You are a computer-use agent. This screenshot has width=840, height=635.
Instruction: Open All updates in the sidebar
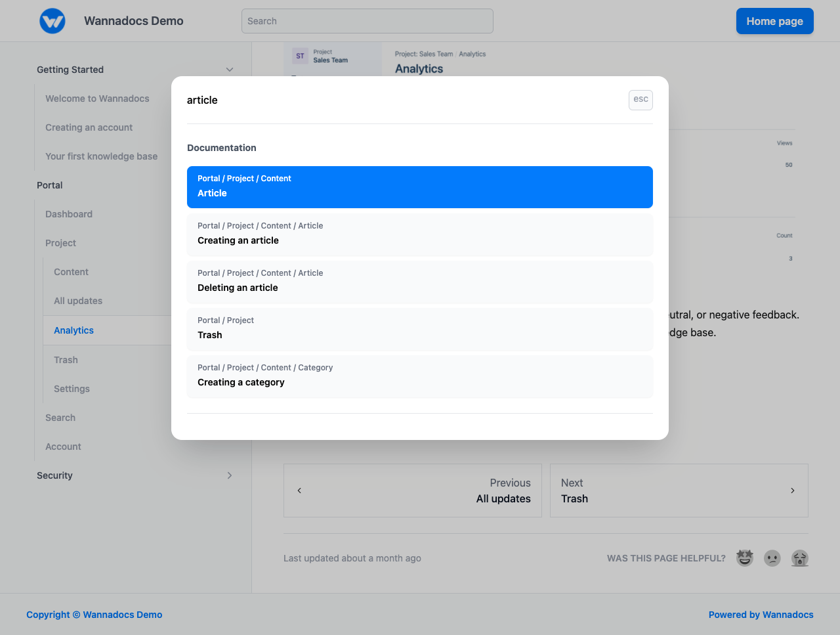(x=78, y=301)
